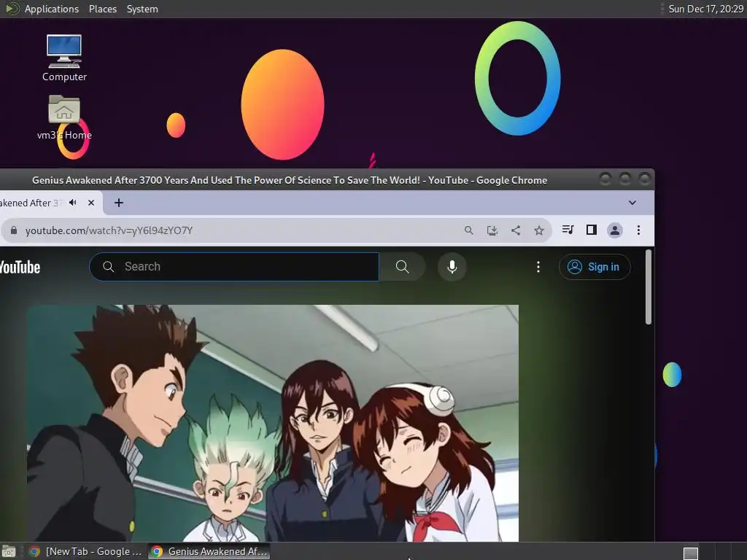747x560 pixels.
Task: Search with voice microphone button
Action: point(452,267)
